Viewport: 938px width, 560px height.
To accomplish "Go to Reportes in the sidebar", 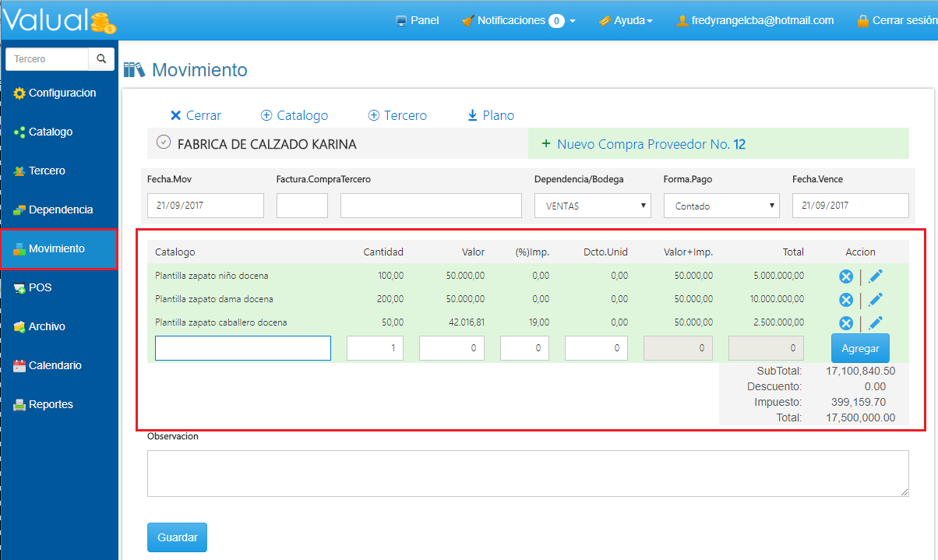I will pos(51,405).
